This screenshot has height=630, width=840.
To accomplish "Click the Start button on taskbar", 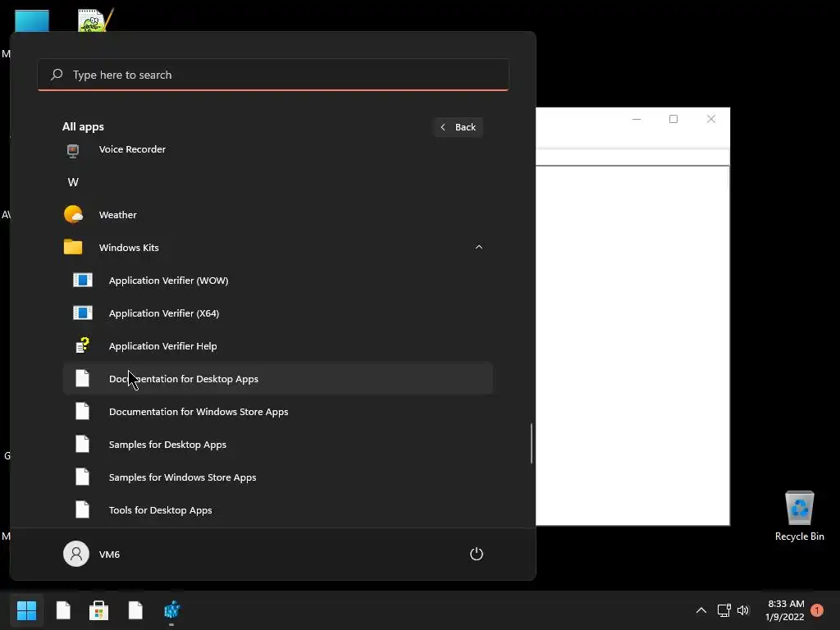I will coord(26,609).
